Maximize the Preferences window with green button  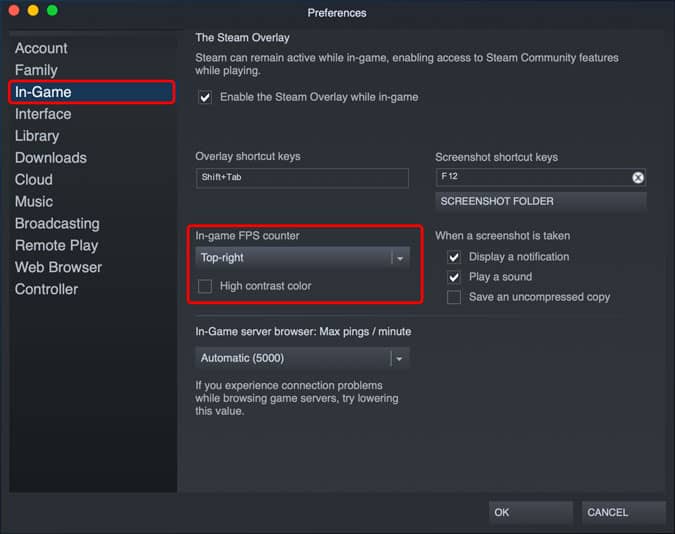click(52, 10)
